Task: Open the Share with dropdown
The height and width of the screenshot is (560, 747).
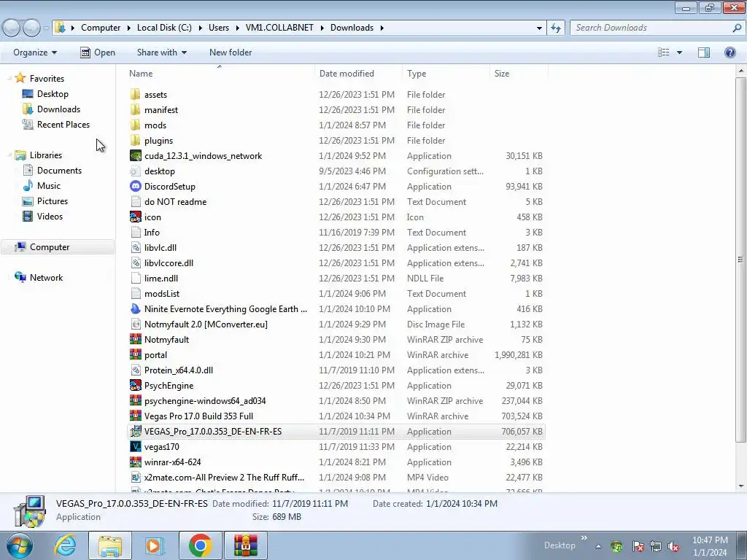Action: coord(161,52)
